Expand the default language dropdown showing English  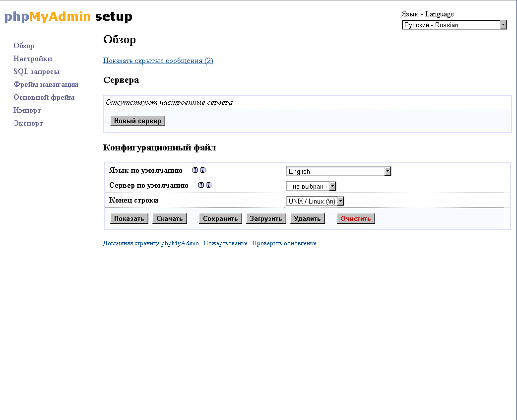(x=338, y=171)
